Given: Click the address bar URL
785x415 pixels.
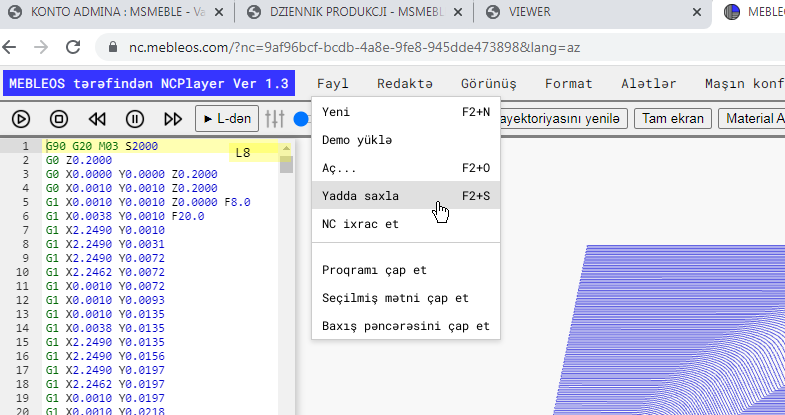Looking at the screenshot, I should click(x=354, y=48).
